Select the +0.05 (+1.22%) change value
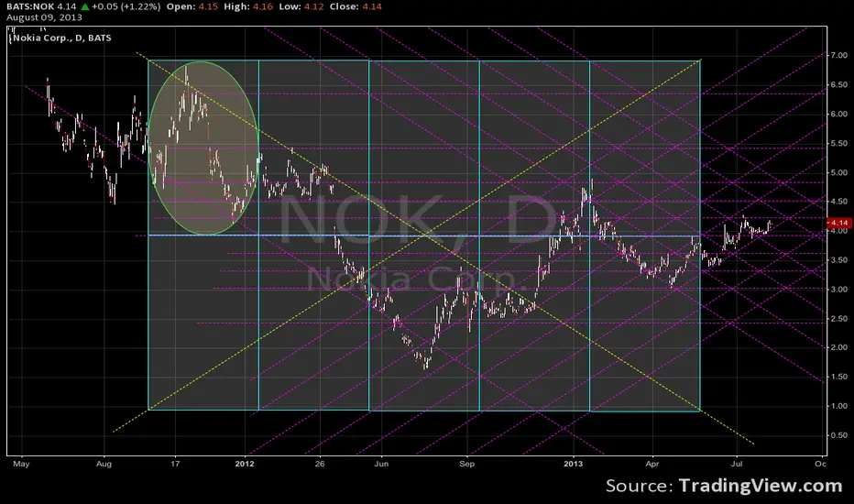The height and width of the screenshot is (504, 854). (126, 6)
